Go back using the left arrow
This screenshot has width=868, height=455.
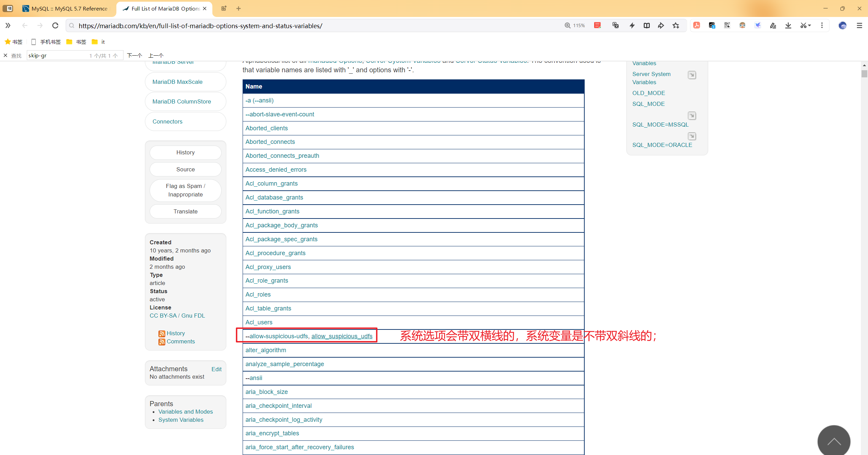25,25
